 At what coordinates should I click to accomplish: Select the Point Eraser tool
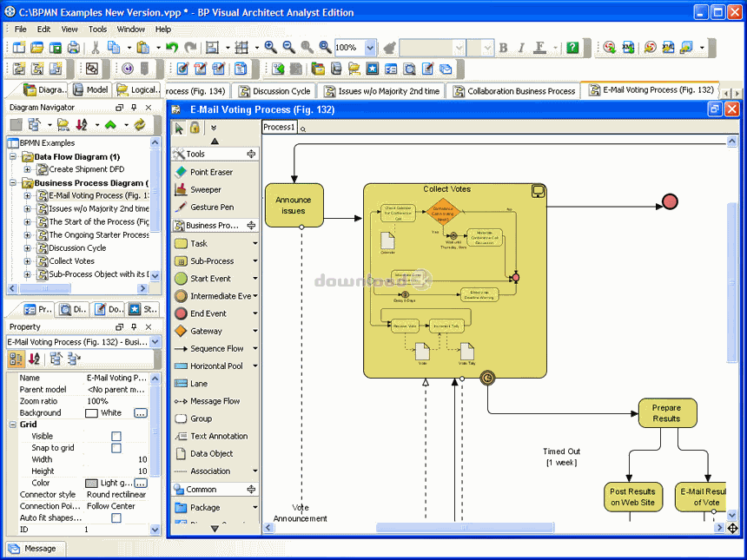[211, 172]
